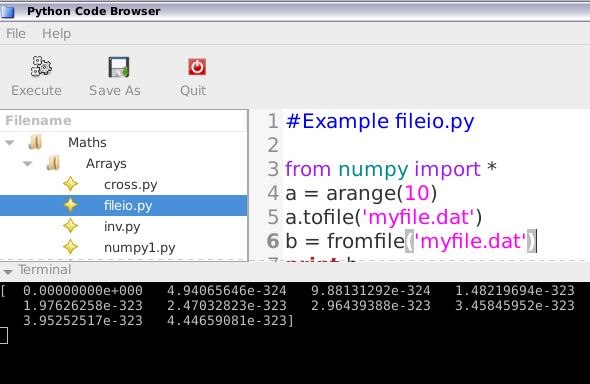Open the File menu
Viewport: 590px width, 384px height.
[16, 33]
